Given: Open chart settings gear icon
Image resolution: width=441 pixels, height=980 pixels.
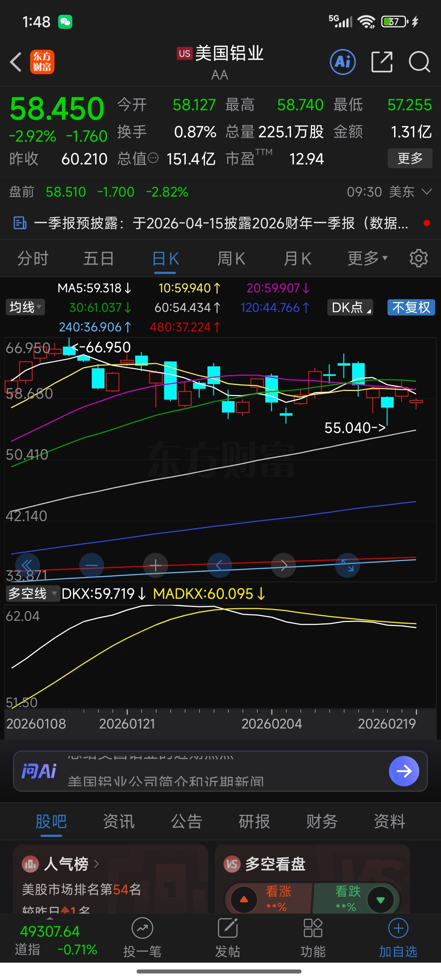Looking at the screenshot, I should (x=419, y=258).
